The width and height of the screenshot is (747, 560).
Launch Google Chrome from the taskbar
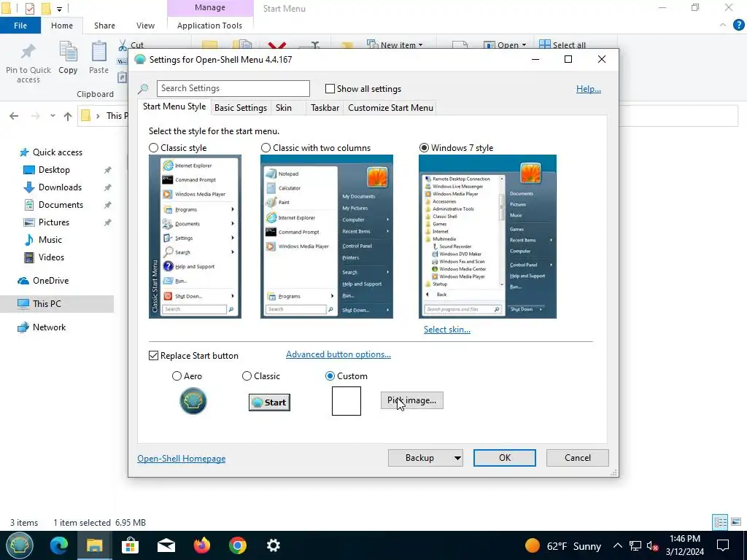237,545
